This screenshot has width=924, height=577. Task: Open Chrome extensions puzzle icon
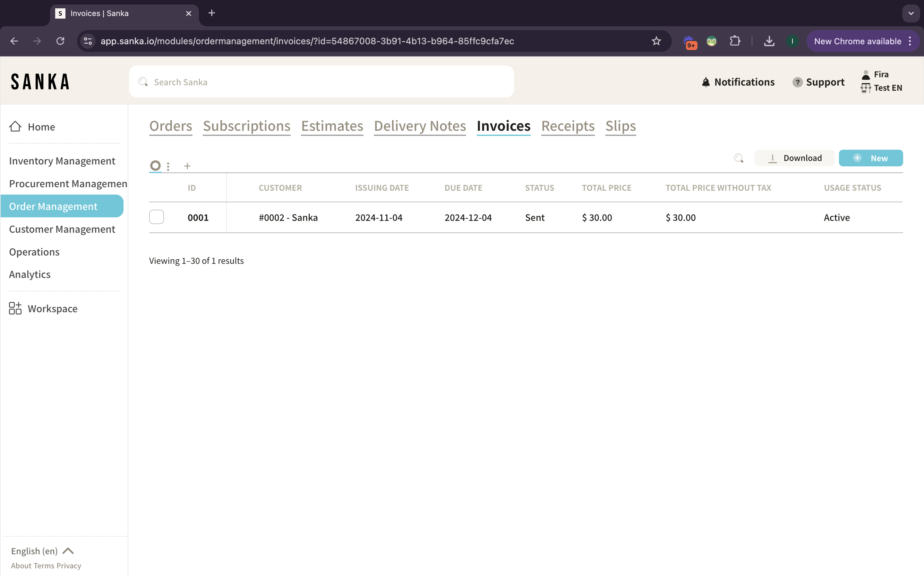pyautogui.click(x=735, y=41)
